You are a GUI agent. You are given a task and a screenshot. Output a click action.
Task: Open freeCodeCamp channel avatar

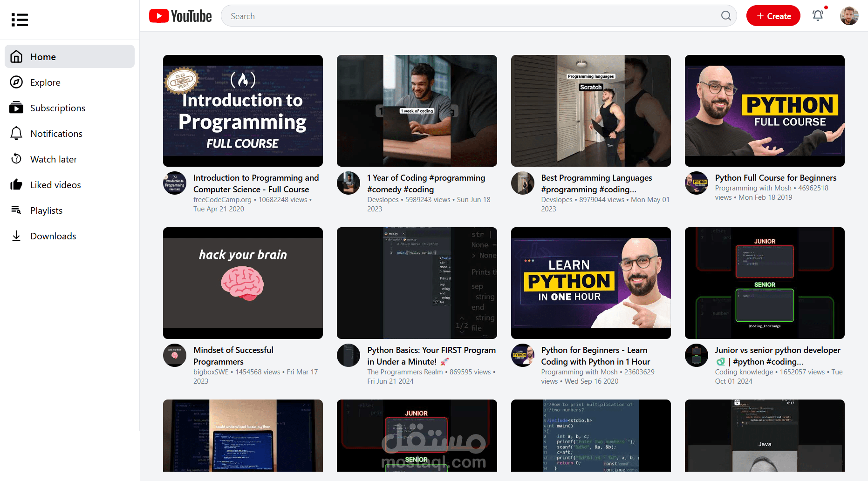click(x=175, y=183)
